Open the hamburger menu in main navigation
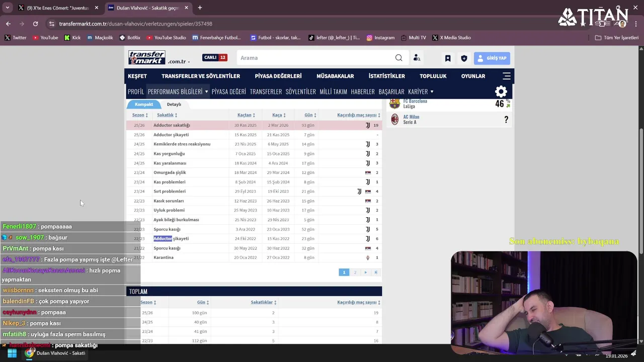 (507, 76)
